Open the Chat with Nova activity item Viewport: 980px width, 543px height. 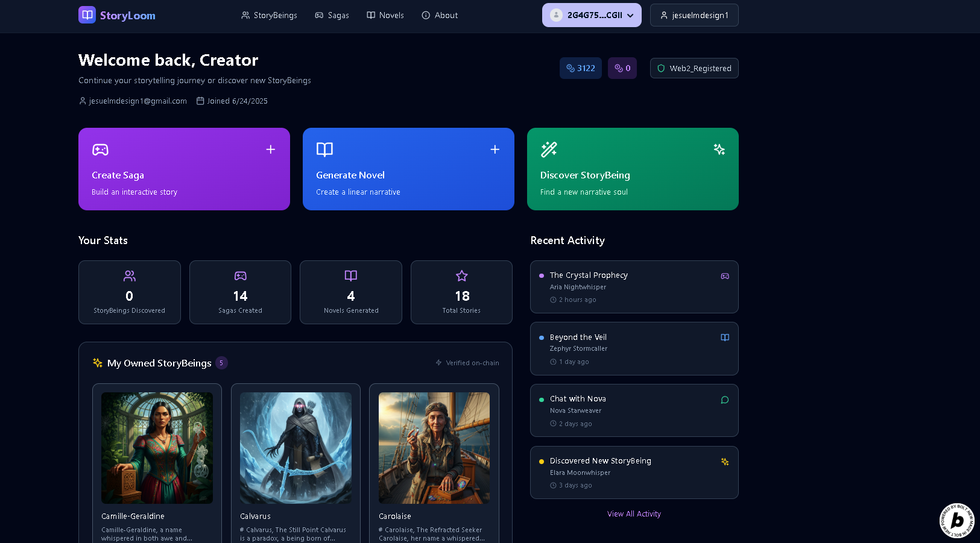pyautogui.click(x=634, y=410)
